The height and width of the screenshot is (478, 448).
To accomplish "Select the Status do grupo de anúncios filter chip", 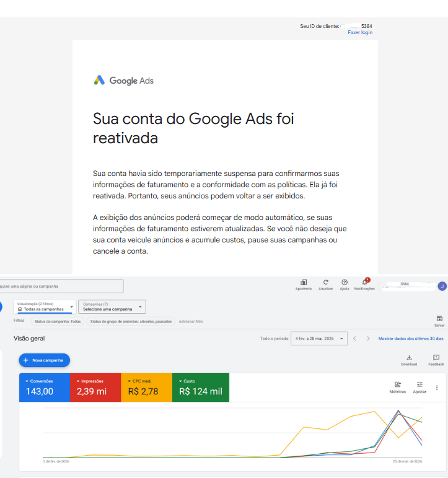I will 131,321.
